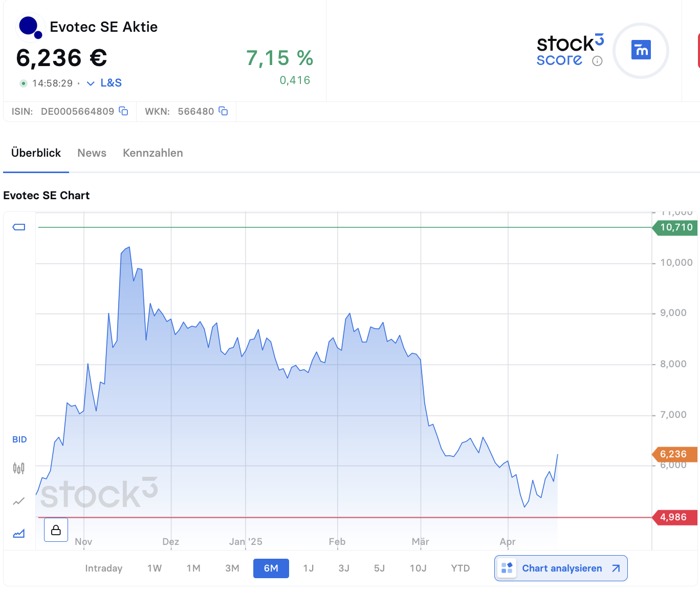The image size is (700, 592).
Task: Copy the ISIN DE0005664809
Action: (x=123, y=111)
